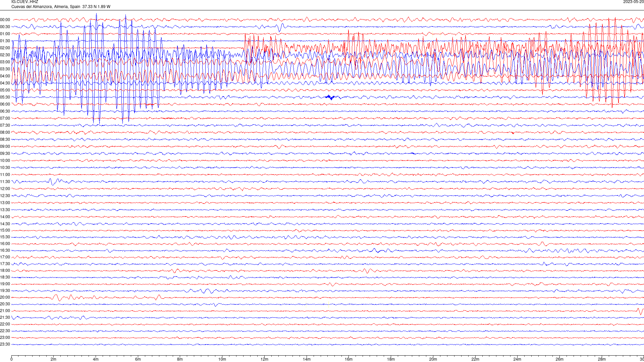This screenshot has height=362, width=644.
Task: Select the 05:30 trace time label
Action: coord(5,97)
